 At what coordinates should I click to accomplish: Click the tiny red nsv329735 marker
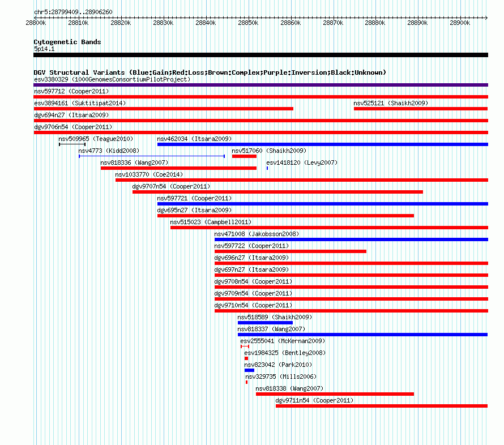coord(246,382)
